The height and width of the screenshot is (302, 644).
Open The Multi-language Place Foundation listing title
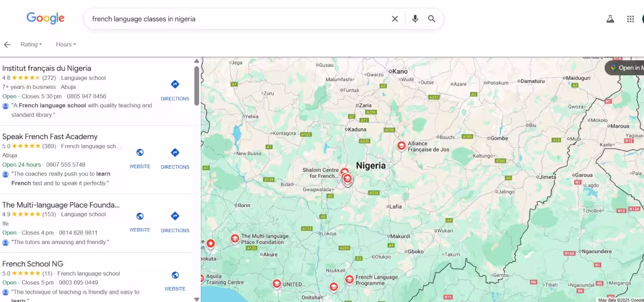tap(61, 205)
